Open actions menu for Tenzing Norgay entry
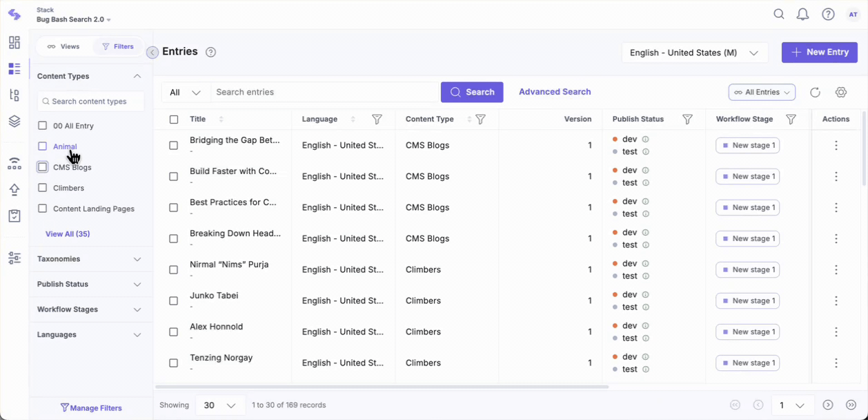 click(x=836, y=363)
